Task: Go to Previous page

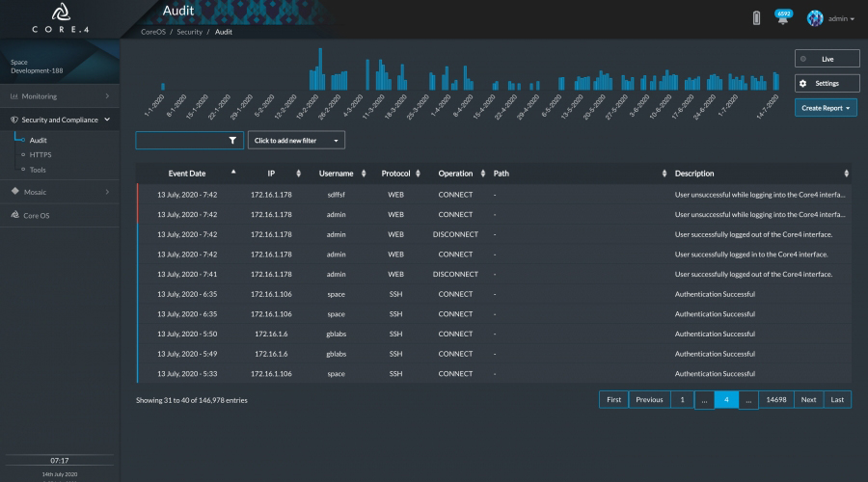Action: pyautogui.click(x=649, y=399)
